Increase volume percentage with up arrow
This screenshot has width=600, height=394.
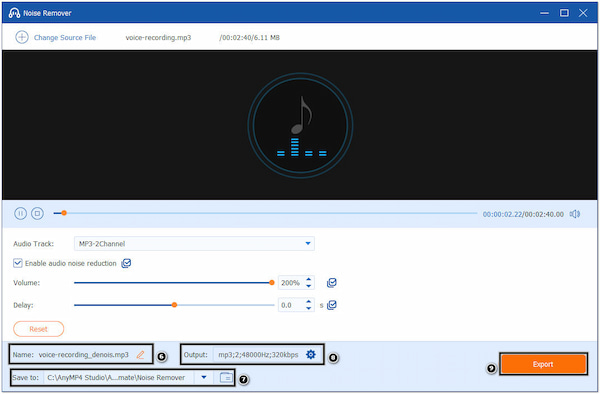click(308, 280)
